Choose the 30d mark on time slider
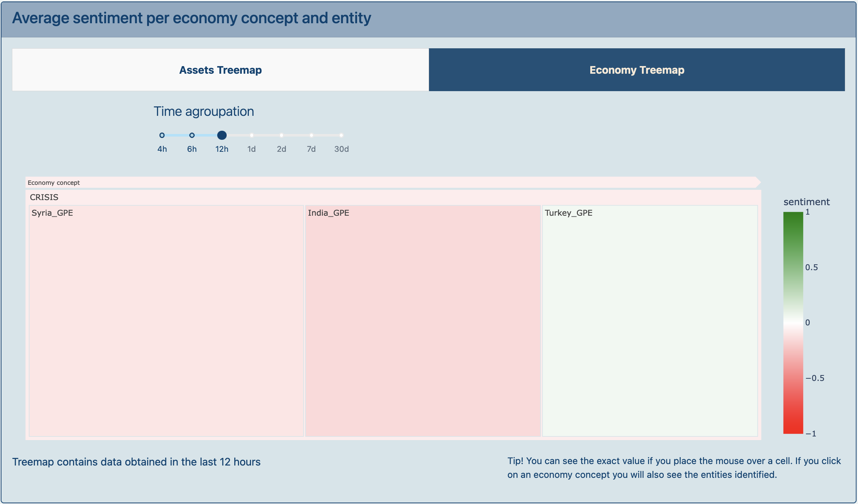858x504 pixels. tap(341, 135)
